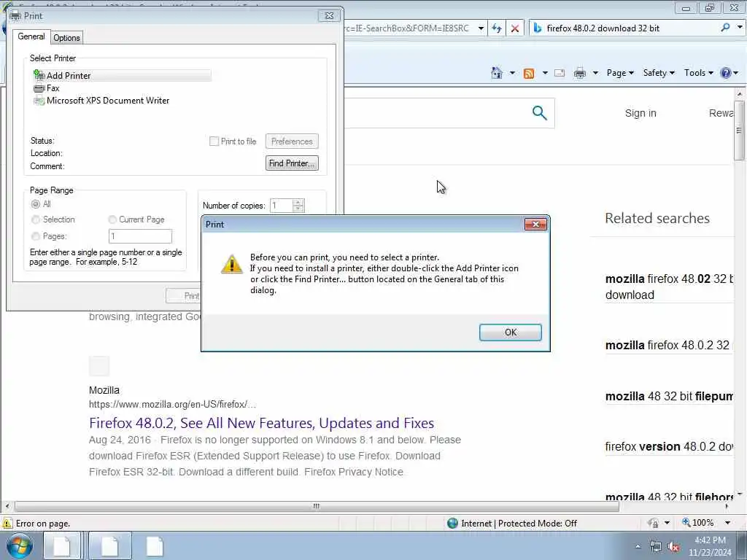Click related search 'mozilla 48 32 bit filepuma'
Viewport: 747px width, 560px height.
click(669, 396)
